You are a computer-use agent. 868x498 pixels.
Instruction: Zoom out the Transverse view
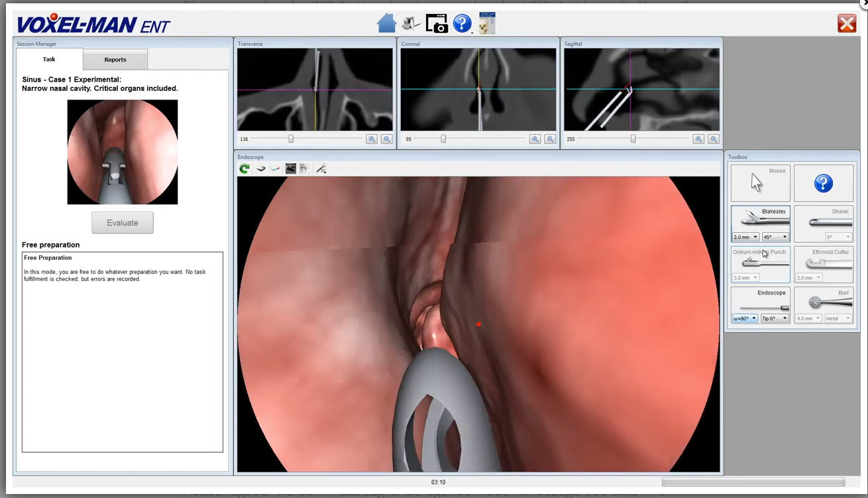[x=387, y=139]
